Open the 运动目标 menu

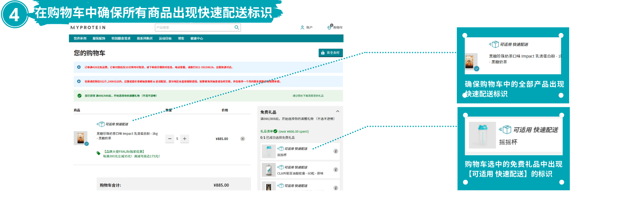coord(165,38)
